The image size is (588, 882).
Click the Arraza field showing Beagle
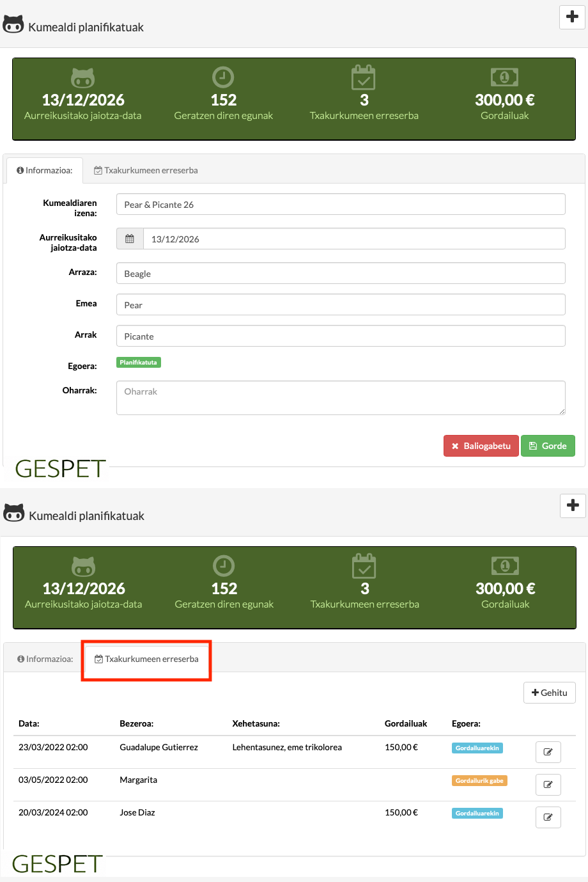point(341,273)
